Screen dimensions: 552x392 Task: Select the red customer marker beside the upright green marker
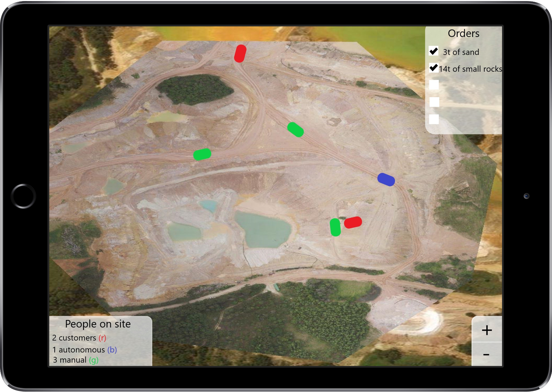click(x=353, y=222)
